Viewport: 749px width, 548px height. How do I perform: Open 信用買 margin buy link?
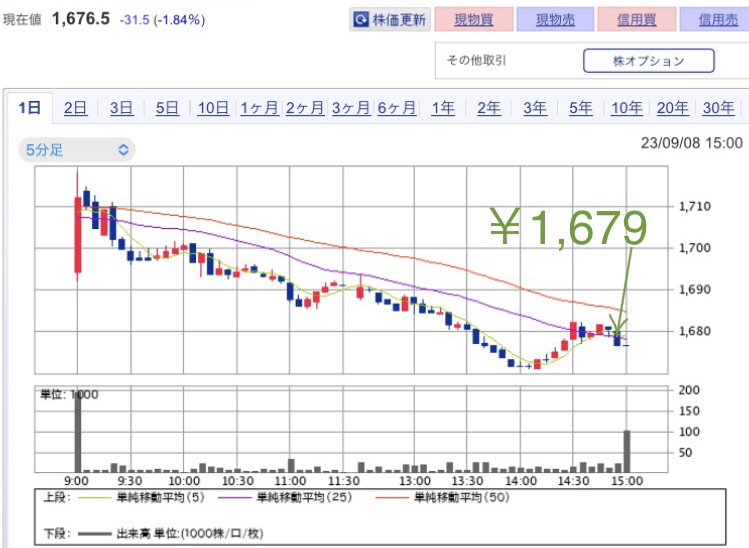(636, 20)
